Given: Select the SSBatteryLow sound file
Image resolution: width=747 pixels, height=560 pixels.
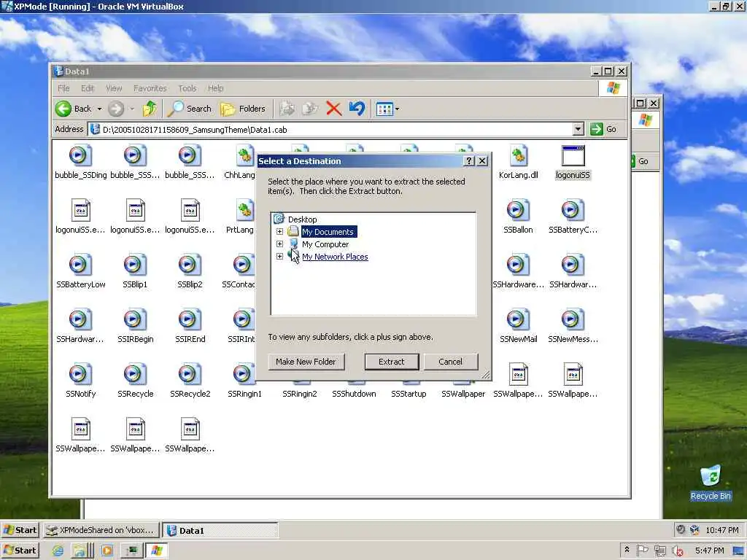Looking at the screenshot, I should (80, 273).
